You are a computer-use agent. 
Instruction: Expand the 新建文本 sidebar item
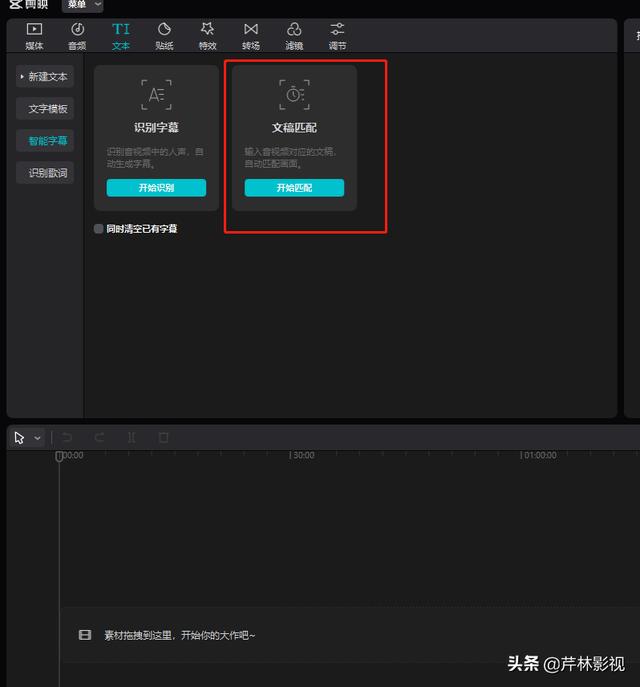45,77
